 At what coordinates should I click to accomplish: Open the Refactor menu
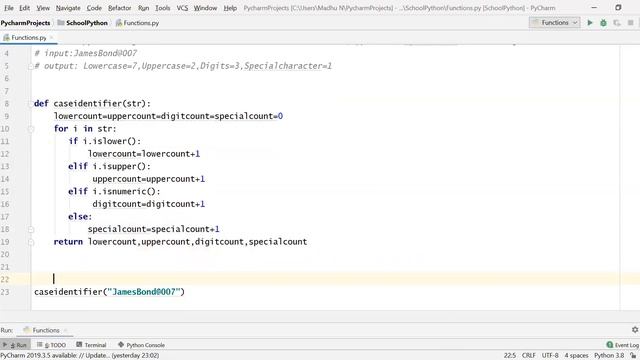pyautogui.click(x=120, y=8)
